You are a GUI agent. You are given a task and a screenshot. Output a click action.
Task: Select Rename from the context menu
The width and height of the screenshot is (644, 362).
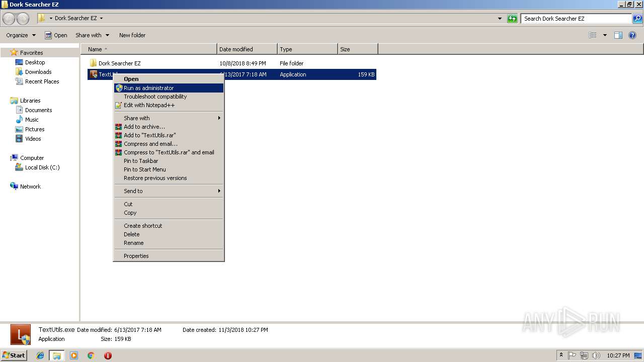[169, 243]
